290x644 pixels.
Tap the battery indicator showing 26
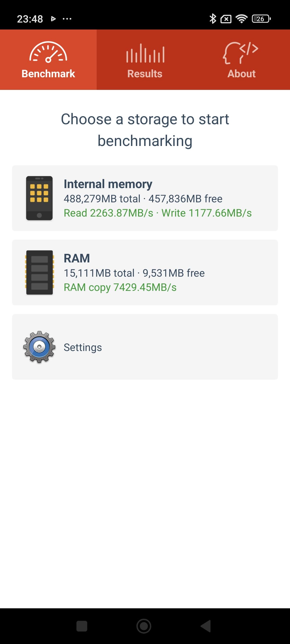tap(261, 19)
